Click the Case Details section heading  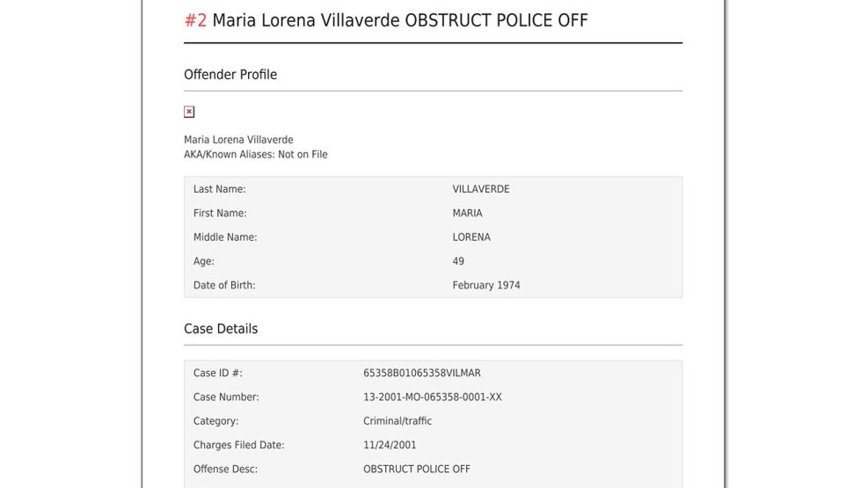point(221,329)
